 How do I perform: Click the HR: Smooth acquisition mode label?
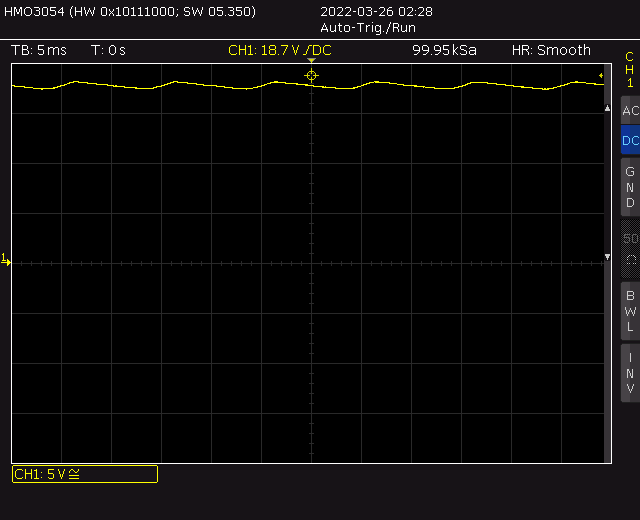coord(551,50)
